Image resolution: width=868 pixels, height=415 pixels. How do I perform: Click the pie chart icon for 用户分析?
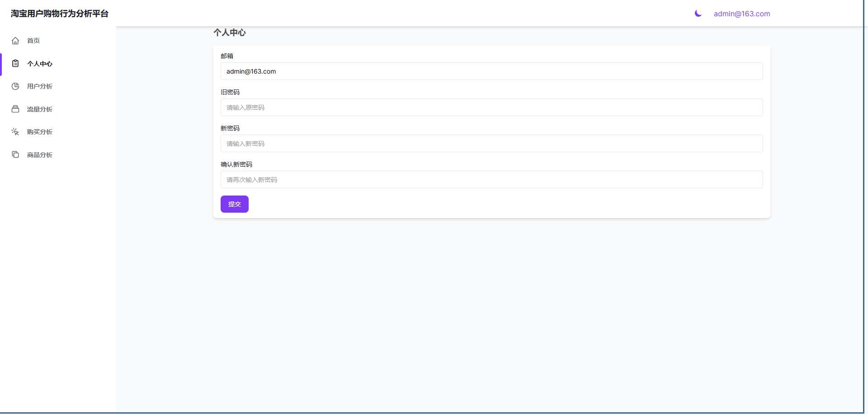[x=15, y=86]
